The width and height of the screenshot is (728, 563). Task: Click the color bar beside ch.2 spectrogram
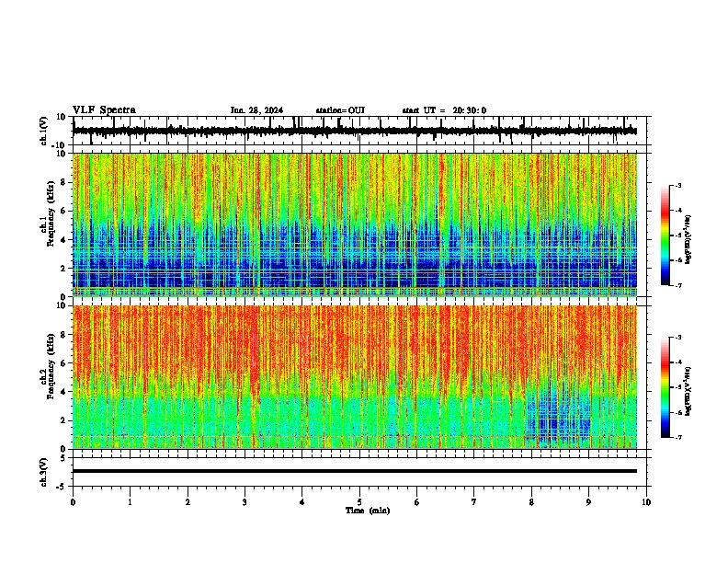point(665,387)
